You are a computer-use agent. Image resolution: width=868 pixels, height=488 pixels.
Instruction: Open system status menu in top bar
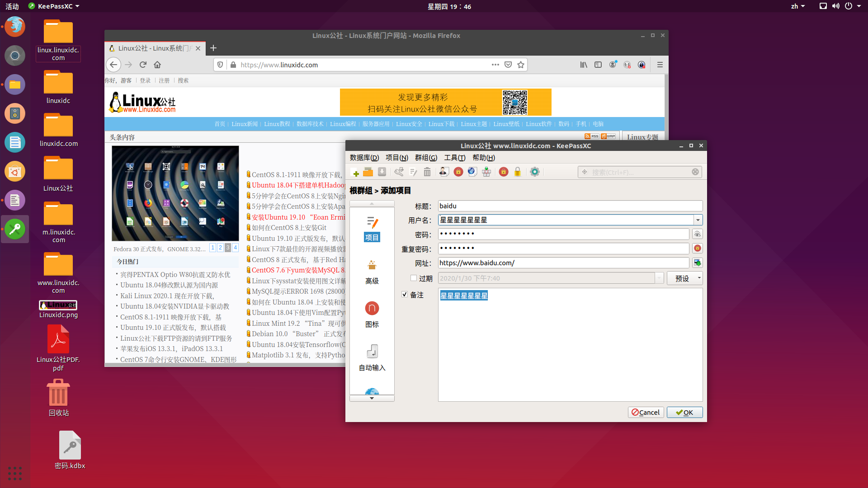click(840, 6)
